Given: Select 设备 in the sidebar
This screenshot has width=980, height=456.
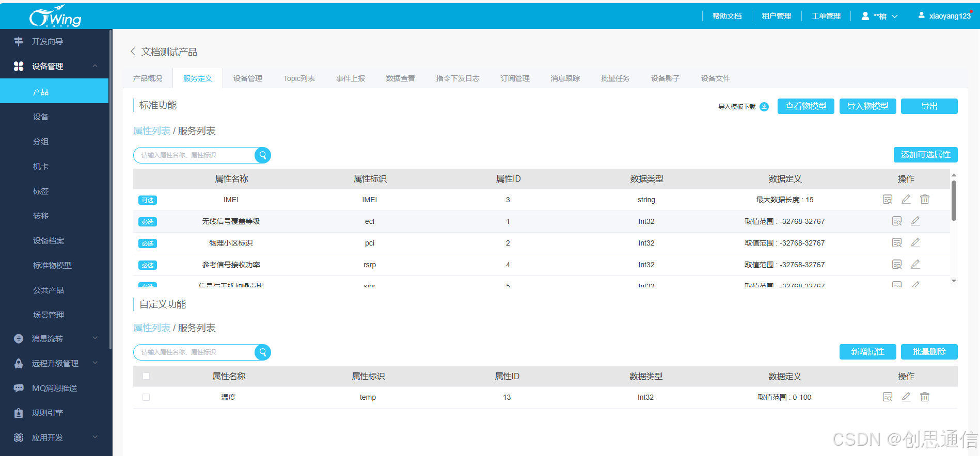Looking at the screenshot, I should pyautogui.click(x=41, y=117).
